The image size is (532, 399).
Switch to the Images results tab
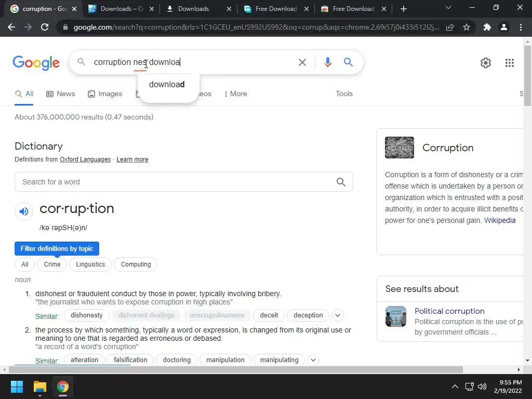click(105, 94)
